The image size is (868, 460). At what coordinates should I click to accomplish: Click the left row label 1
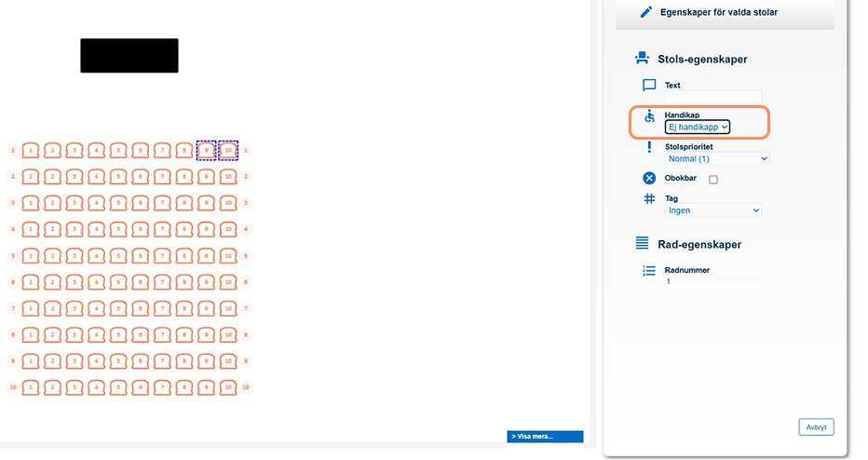click(13, 150)
